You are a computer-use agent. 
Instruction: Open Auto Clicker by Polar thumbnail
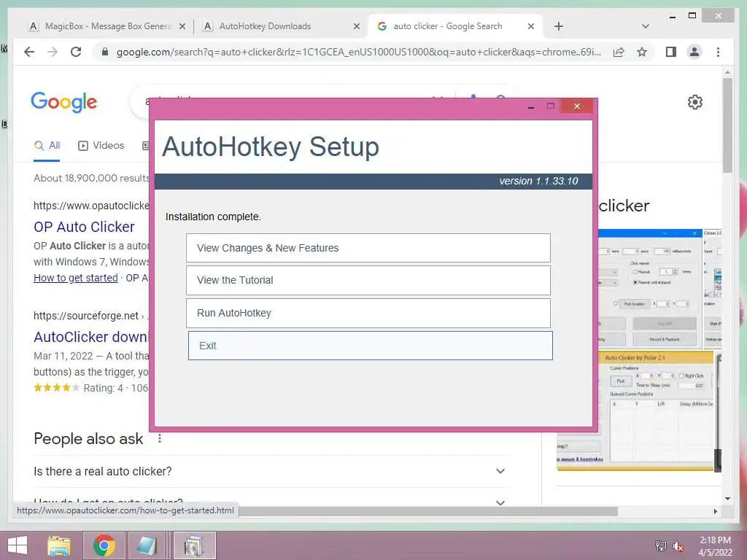coord(635,411)
